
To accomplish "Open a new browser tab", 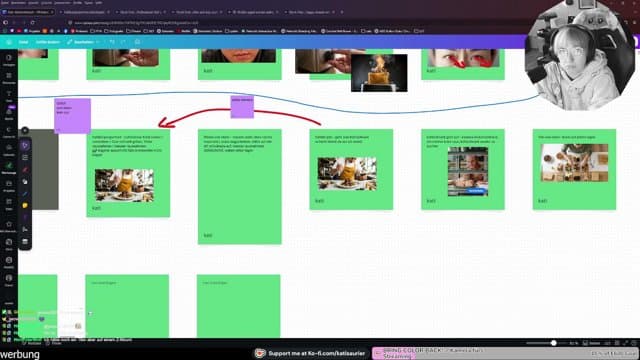I will point(342,12).
